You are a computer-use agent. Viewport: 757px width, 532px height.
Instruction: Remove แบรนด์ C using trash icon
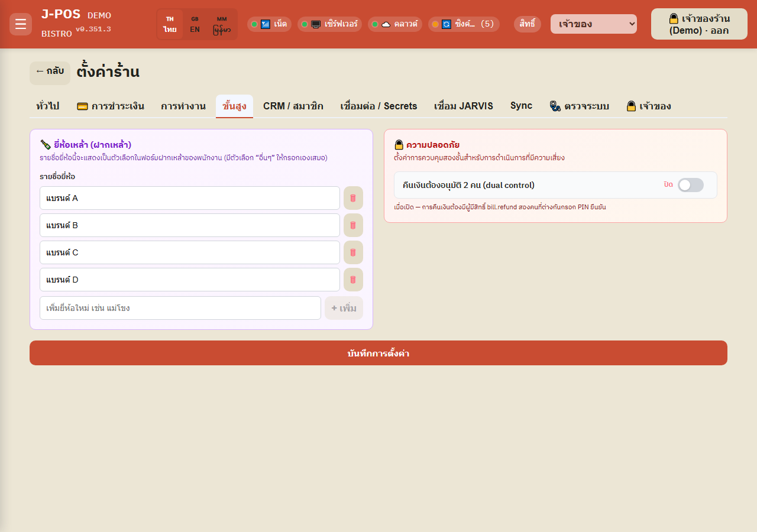pyautogui.click(x=353, y=252)
